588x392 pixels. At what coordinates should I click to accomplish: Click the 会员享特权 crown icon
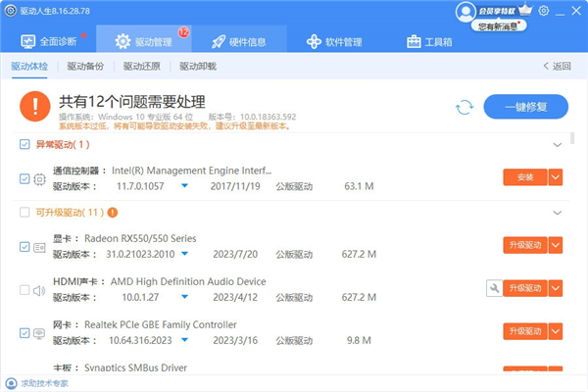pyautogui.click(x=525, y=10)
